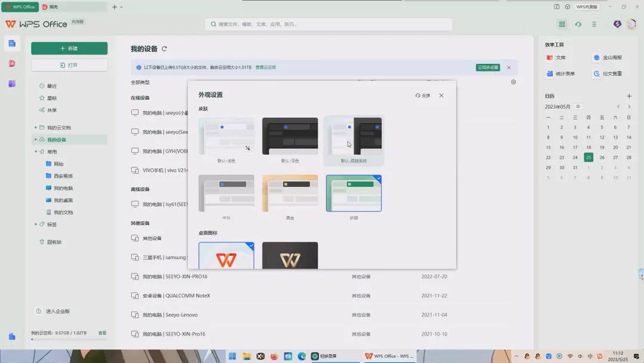
Task: Click 进入企业版 enterprise entry
Action: coord(58,311)
